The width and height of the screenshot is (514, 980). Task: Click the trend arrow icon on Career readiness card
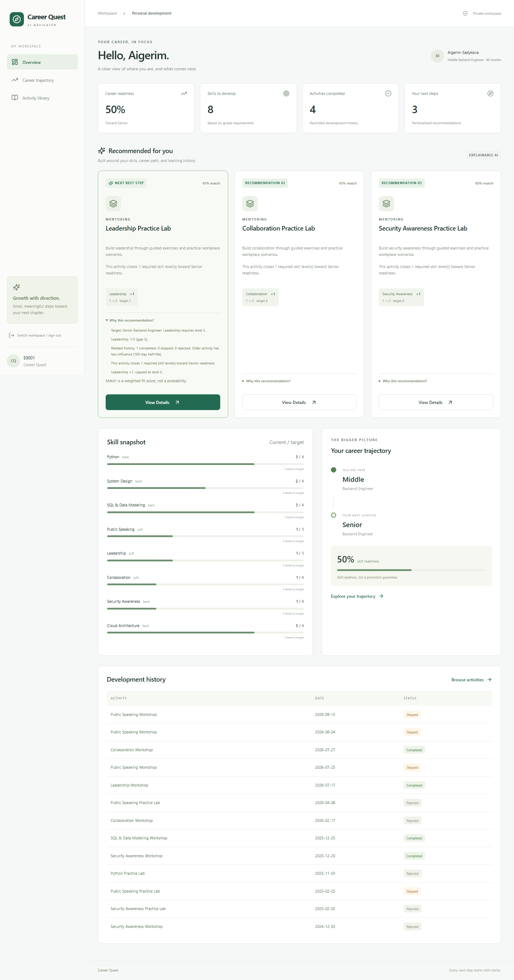(x=184, y=94)
